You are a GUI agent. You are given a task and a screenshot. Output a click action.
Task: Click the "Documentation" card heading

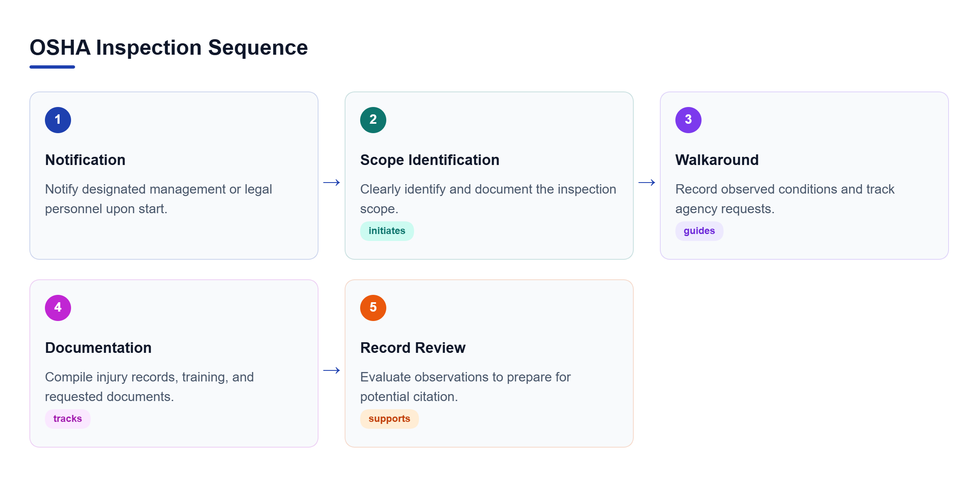pos(98,348)
